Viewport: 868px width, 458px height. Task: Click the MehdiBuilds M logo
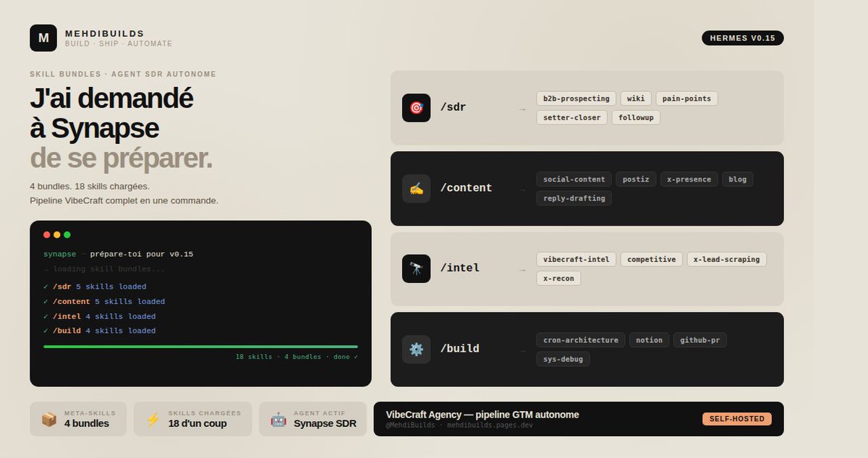43,38
